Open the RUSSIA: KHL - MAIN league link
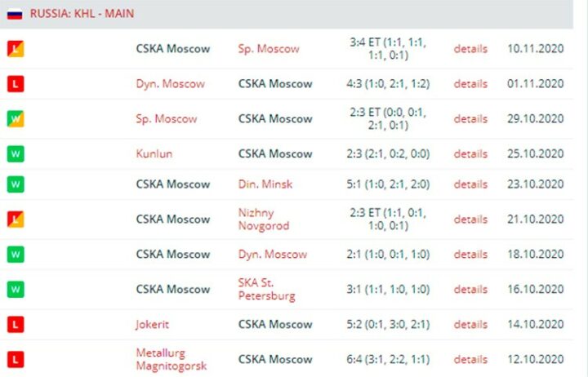The height and width of the screenshot is (377, 588). pyautogui.click(x=82, y=14)
